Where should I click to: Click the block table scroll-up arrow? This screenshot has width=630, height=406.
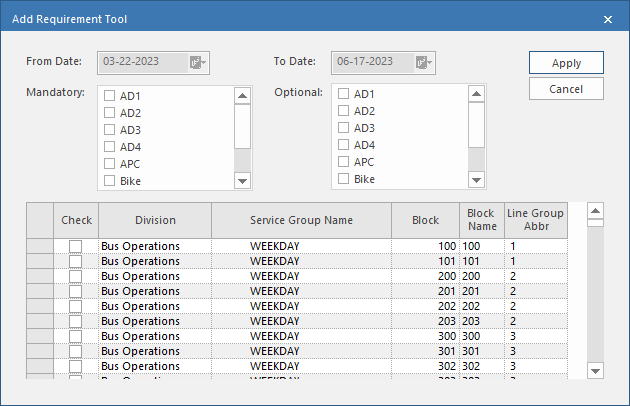pos(595,211)
